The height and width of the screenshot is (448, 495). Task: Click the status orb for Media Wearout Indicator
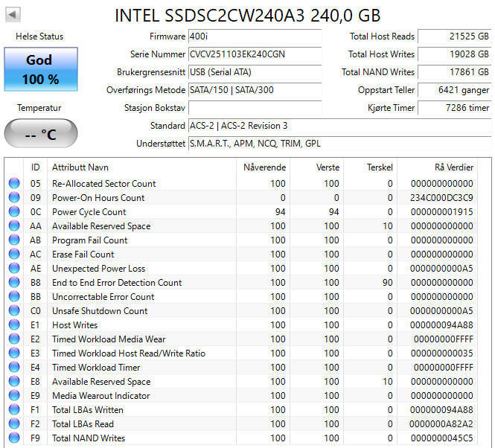[14, 396]
